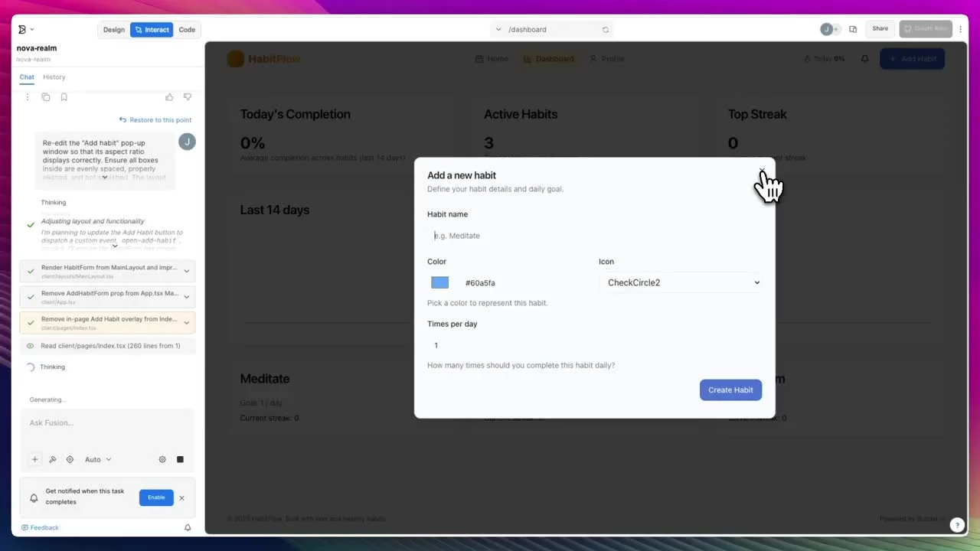The height and width of the screenshot is (551, 980).
Task: Click the J user avatar in chat
Action: pos(187,142)
